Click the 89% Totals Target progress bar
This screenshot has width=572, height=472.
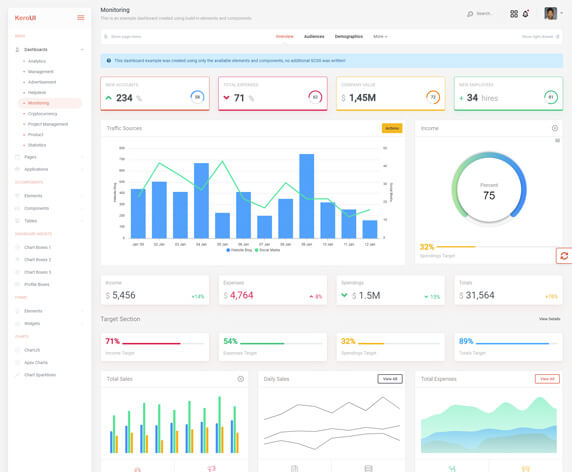(x=517, y=343)
